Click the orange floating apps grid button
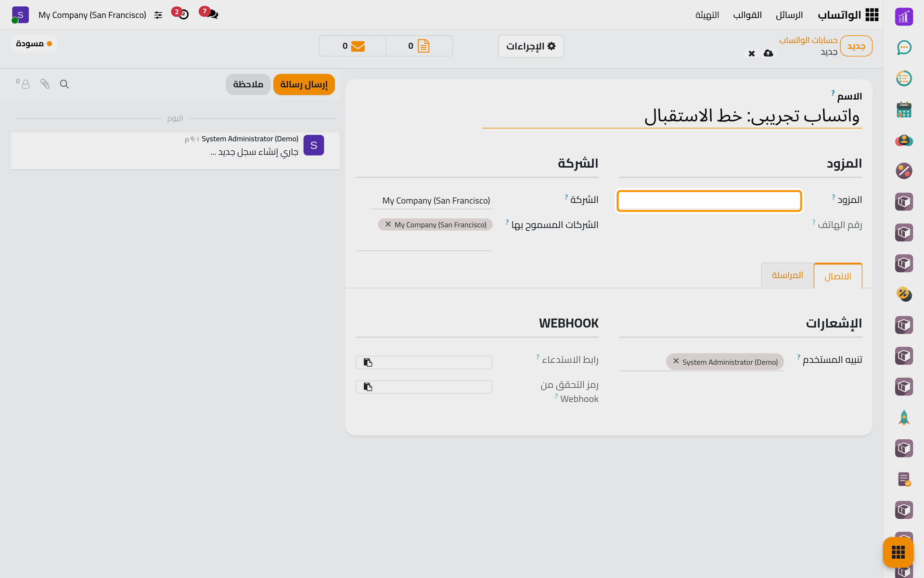924x578 pixels. (x=898, y=552)
